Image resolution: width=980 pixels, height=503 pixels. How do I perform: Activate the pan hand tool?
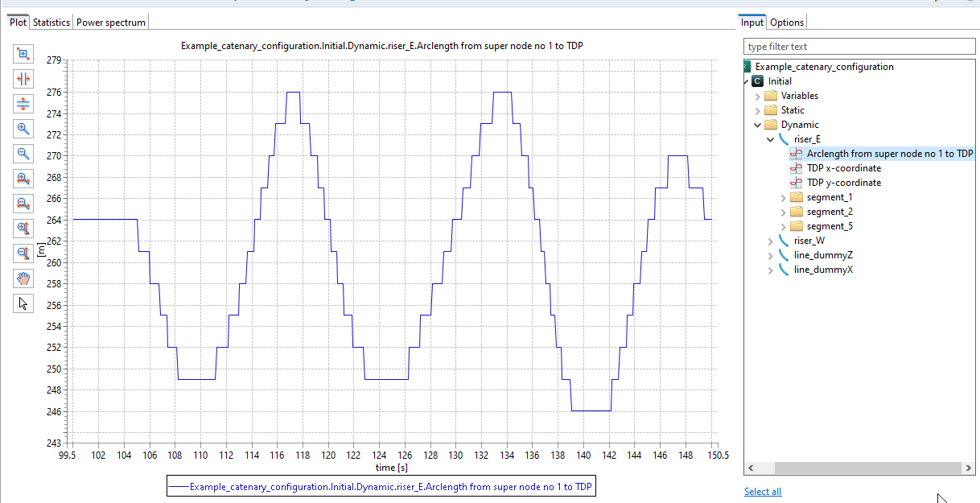pyautogui.click(x=23, y=278)
